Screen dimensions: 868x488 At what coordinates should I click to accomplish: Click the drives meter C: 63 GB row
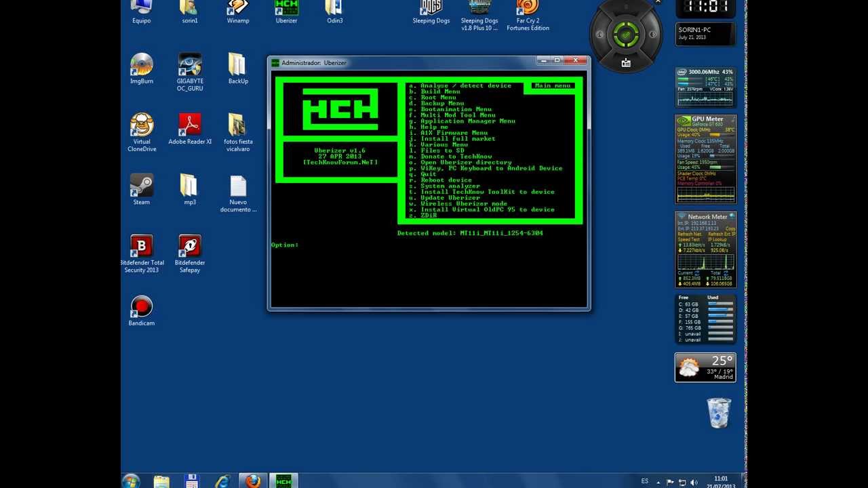tap(705, 304)
